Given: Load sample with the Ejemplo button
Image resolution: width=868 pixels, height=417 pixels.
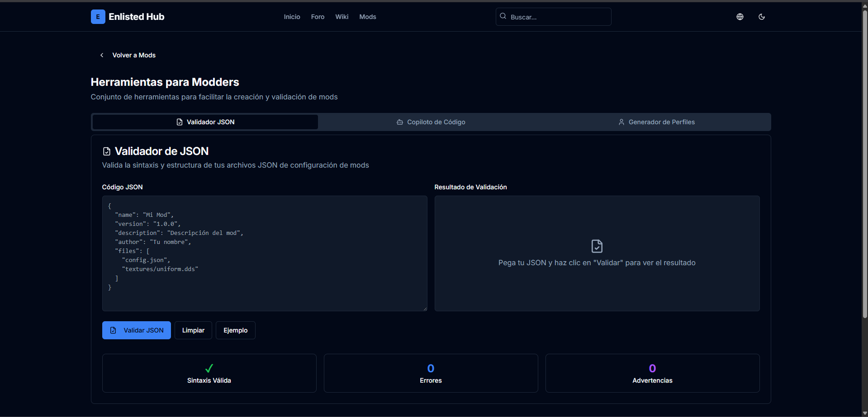Looking at the screenshot, I should coord(235,330).
